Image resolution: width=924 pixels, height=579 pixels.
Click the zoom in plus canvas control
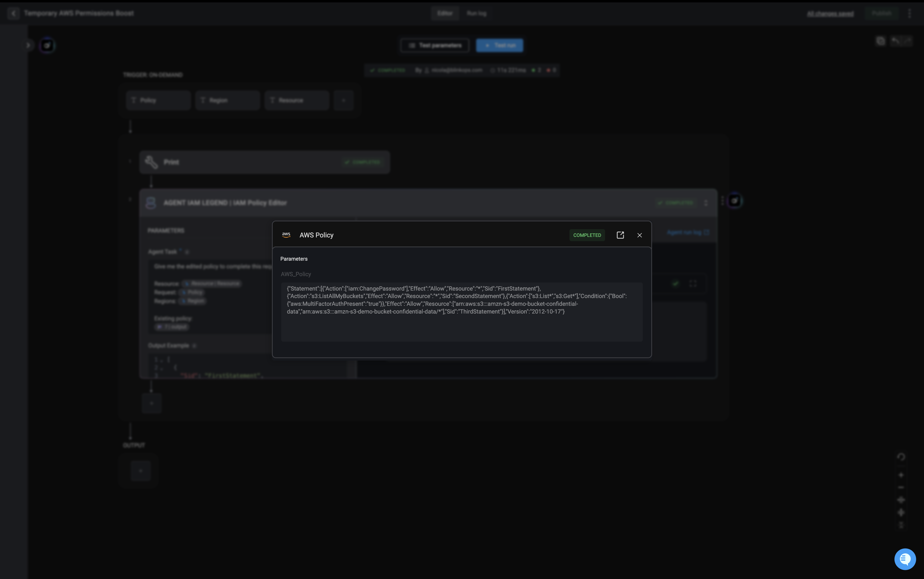(x=901, y=475)
